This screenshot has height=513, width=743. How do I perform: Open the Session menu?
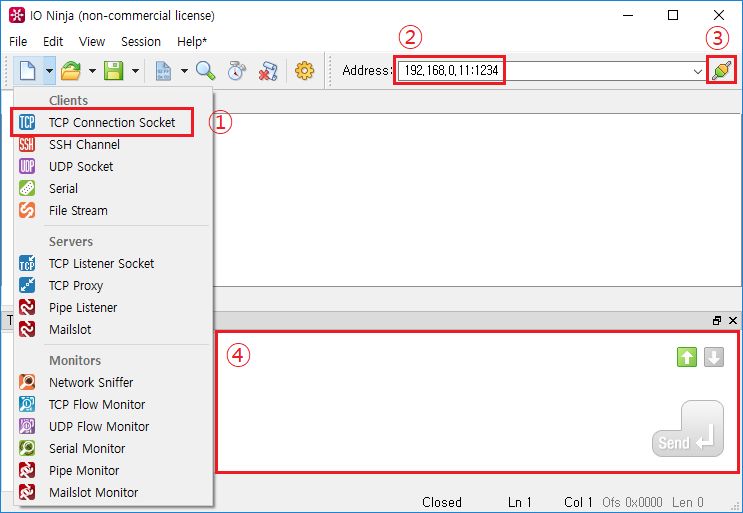141,42
